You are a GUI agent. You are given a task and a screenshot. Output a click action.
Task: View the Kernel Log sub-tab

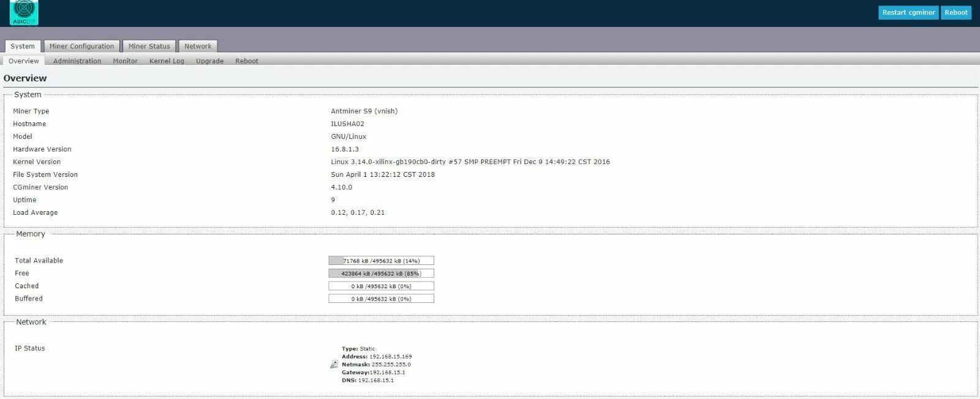pos(167,61)
